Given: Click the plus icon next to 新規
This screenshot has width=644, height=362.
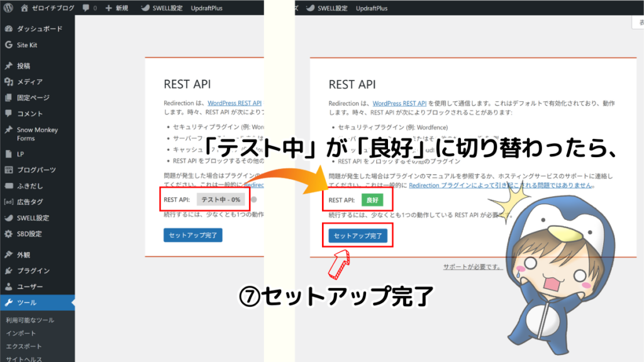Looking at the screenshot, I should [x=109, y=8].
